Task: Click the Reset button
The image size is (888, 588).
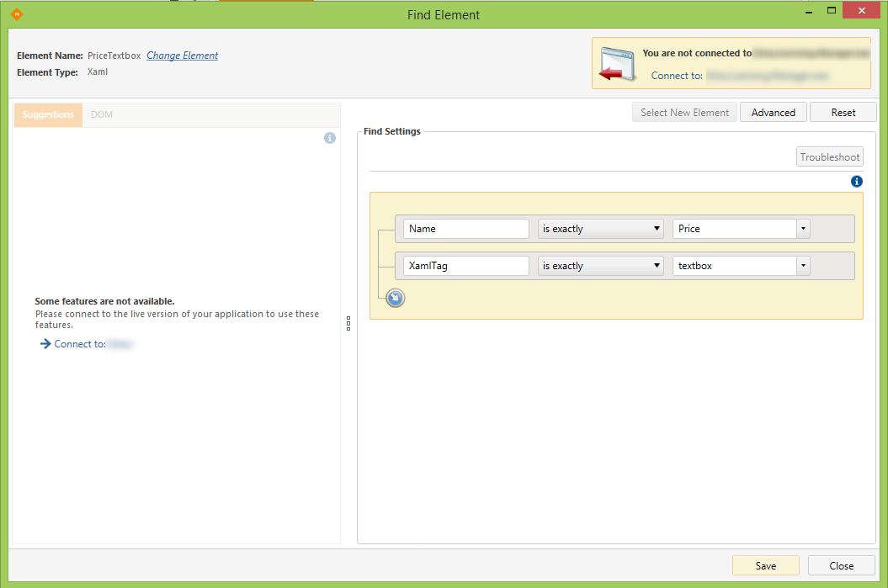Action: pos(843,113)
